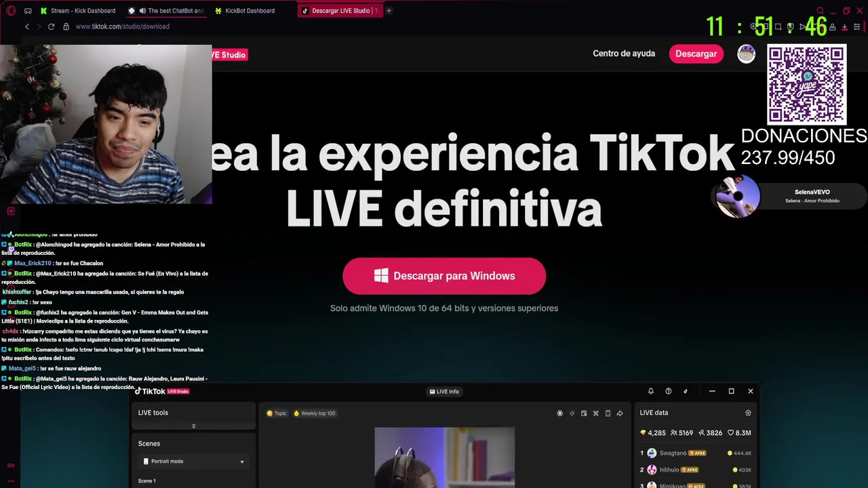The width and height of the screenshot is (868, 488).
Task: Click the phone screen icon above preview
Action: point(608,413)
